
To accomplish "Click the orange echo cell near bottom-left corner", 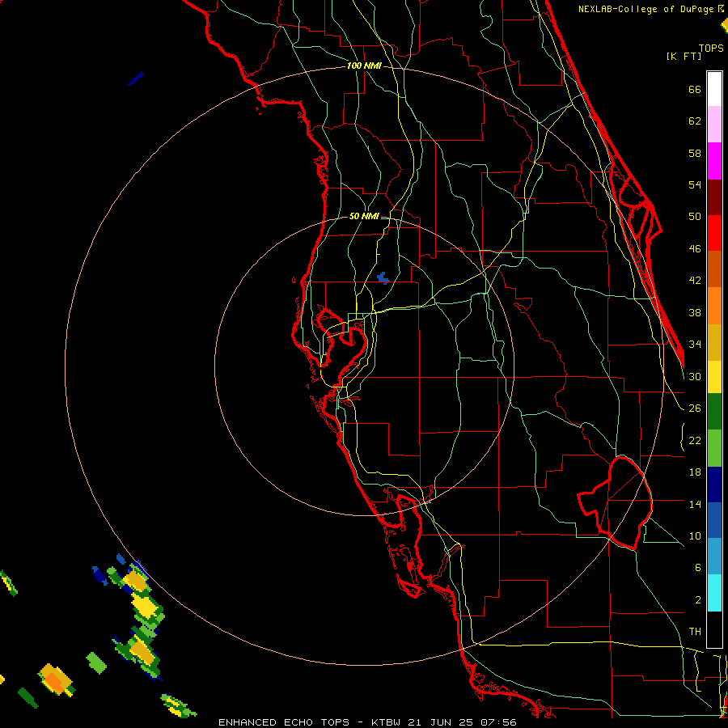I will point(56,679).
